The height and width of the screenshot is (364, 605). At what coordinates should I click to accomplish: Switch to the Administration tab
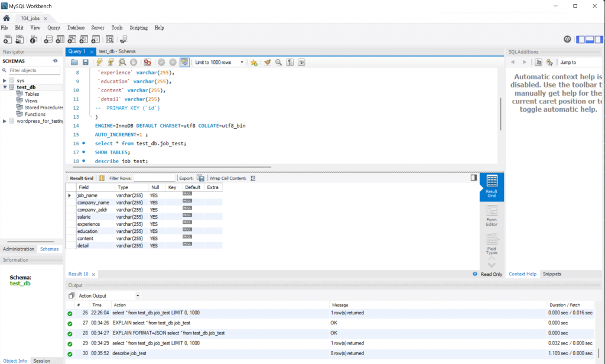(18, 249)
